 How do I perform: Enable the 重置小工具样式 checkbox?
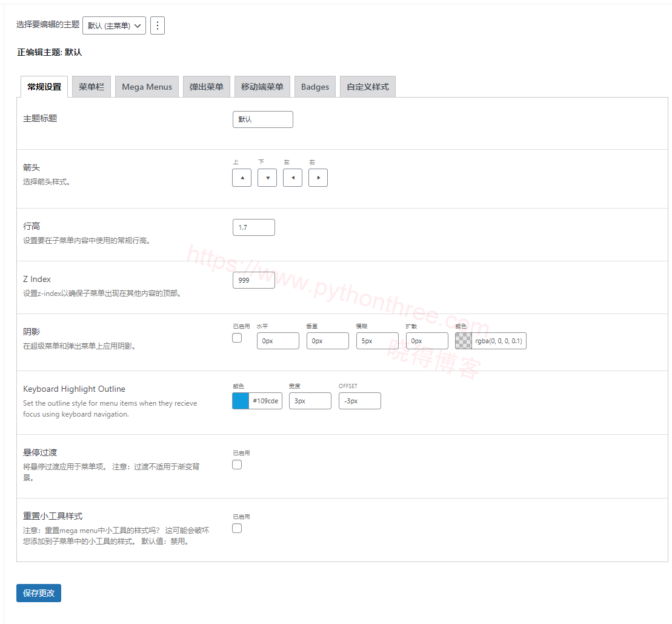pos(237,528)
